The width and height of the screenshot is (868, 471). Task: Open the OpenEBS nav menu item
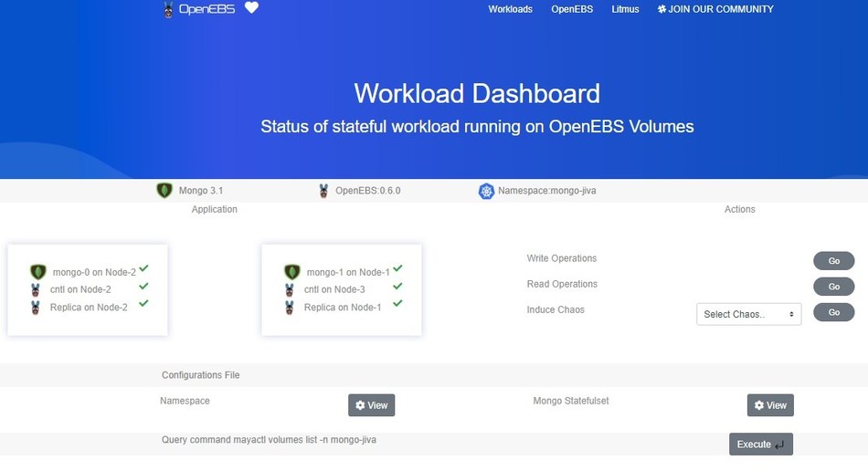572,9
